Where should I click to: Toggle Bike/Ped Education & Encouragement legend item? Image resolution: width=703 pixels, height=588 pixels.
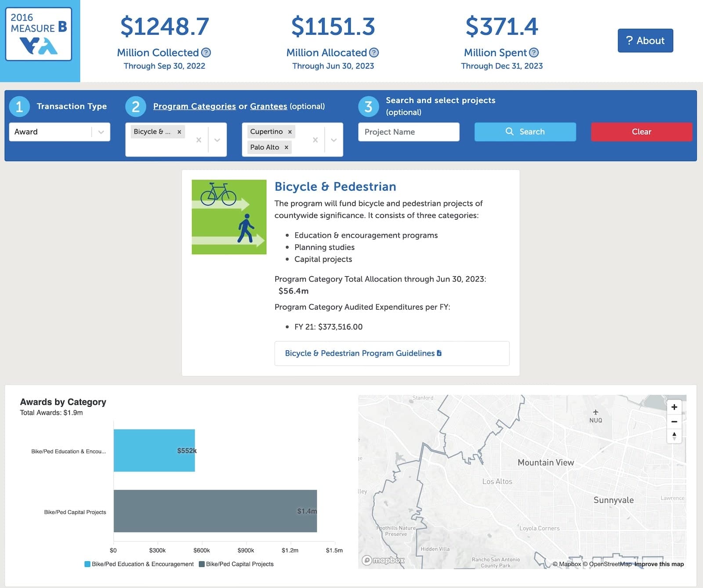coord(139,564)
